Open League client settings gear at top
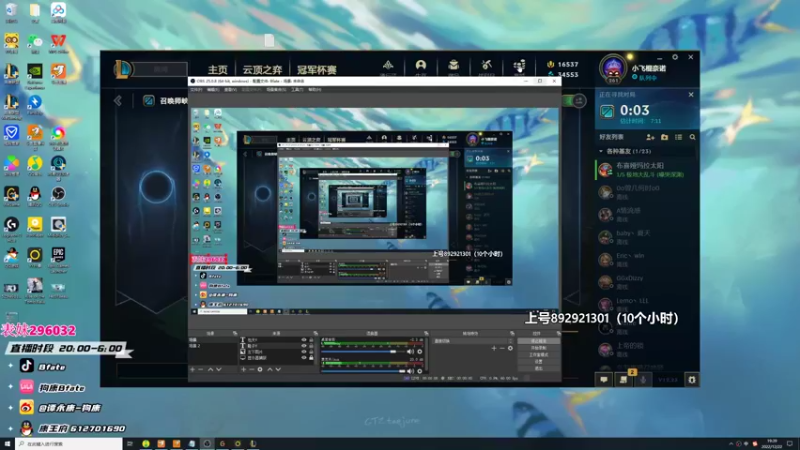The image size is (800, 450). (675, 57)
